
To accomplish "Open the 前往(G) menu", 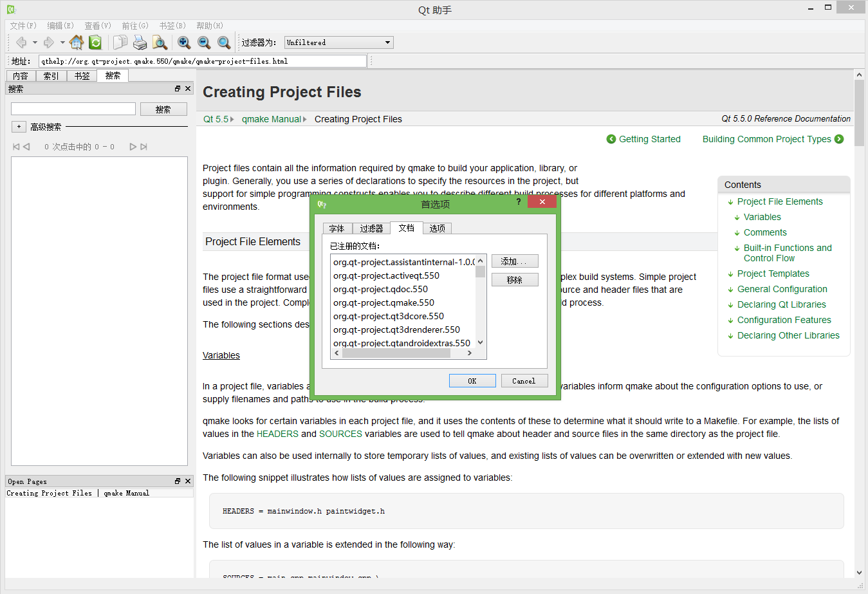I will click(135, 26).
